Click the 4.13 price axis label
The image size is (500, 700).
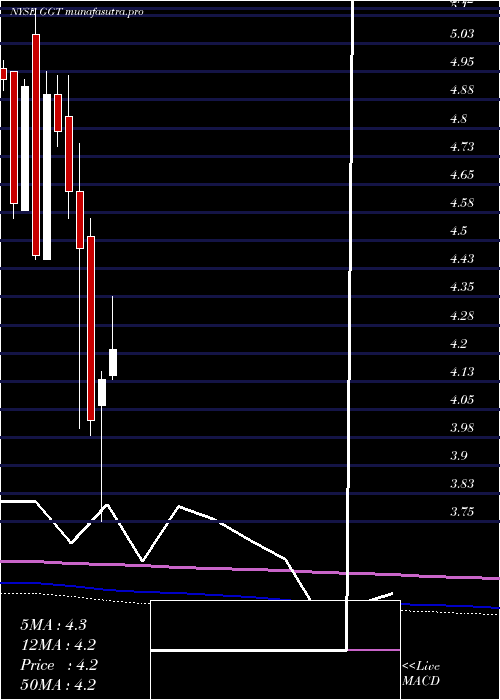(x=462, y=371)
